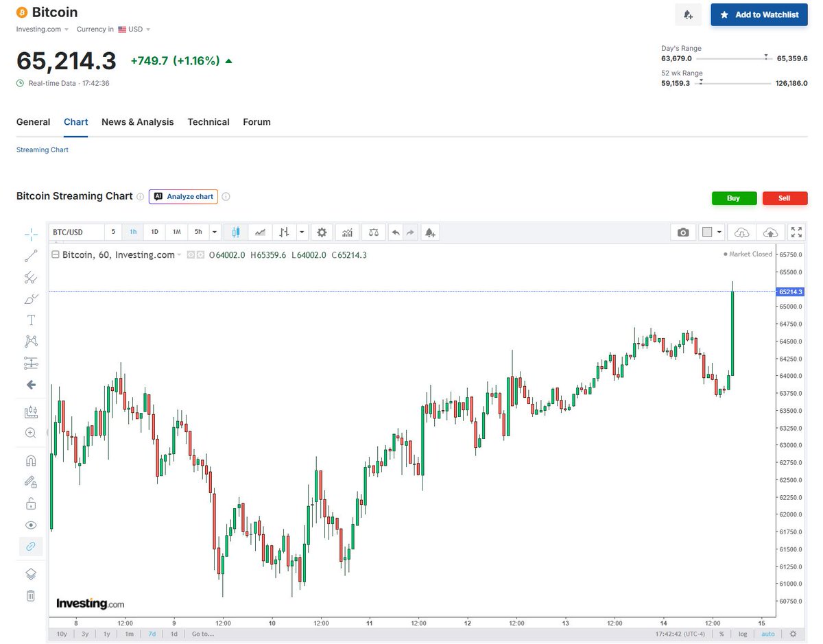The height and width of the screenshot is (644, 823).
Task: Toggle the sync drawings link icon
Action: [x=31, y=546]
